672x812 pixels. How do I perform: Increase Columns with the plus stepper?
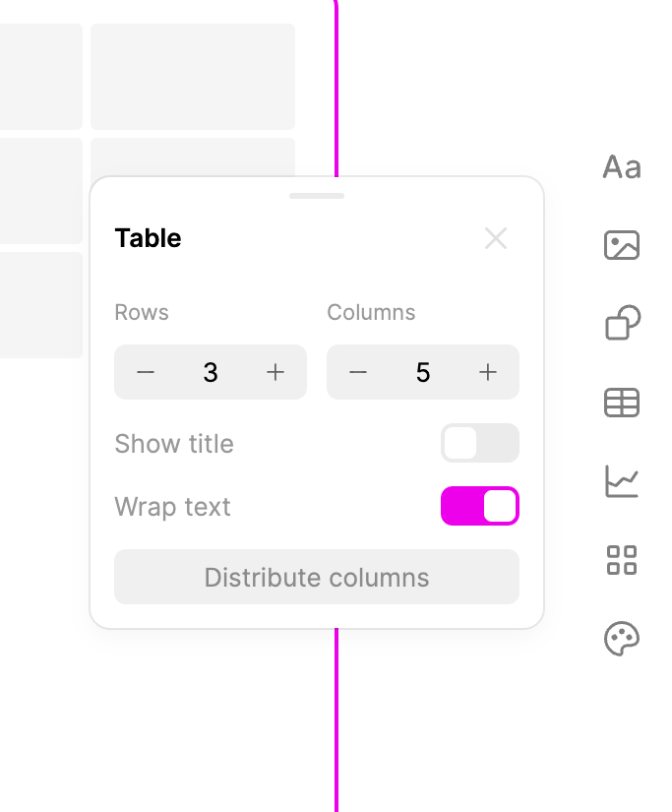(487, 372)
